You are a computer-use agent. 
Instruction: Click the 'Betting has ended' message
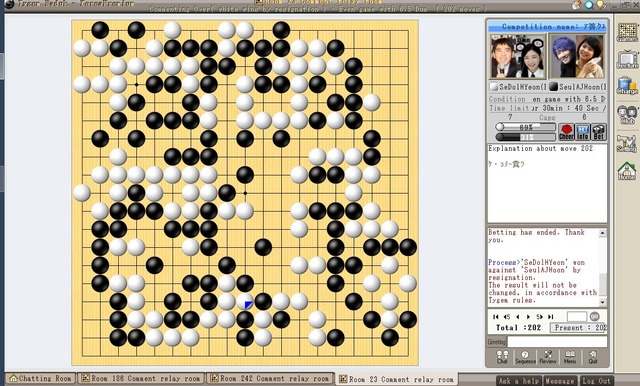pos(536,236)
